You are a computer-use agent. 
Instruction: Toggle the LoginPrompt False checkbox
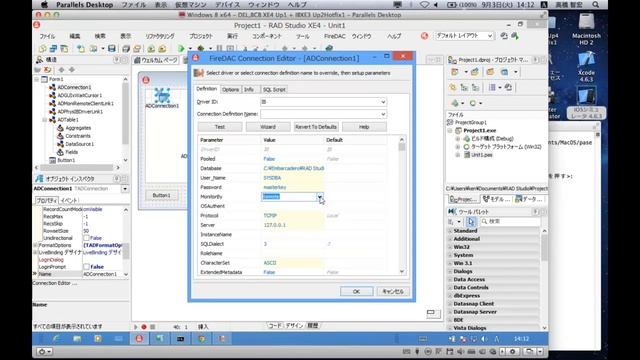point(86,267)
